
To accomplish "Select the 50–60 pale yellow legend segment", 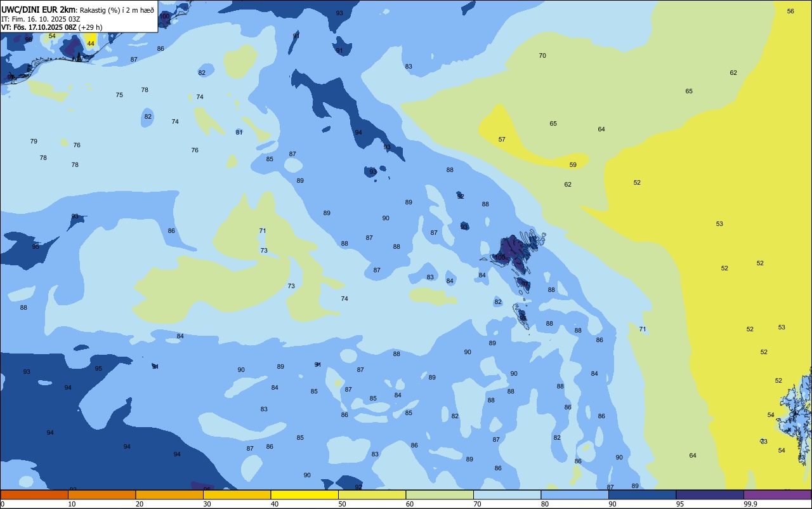I will click(372, 494).
